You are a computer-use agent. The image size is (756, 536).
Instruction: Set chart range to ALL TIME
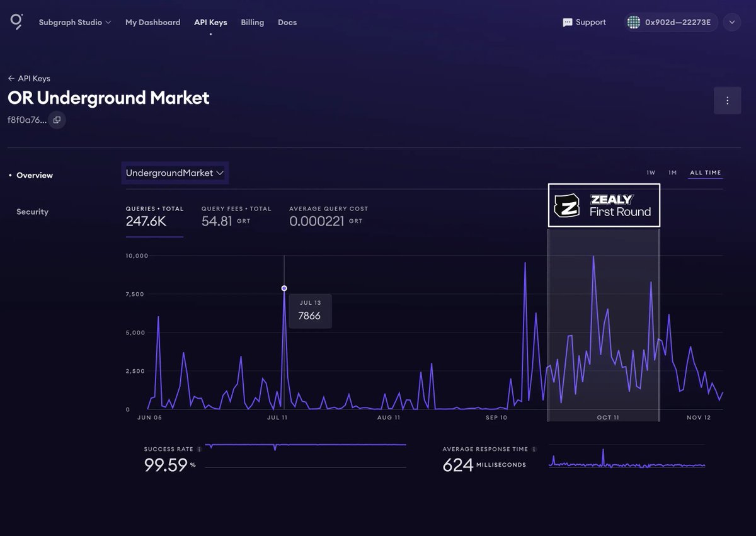click(x=706, y=173)
